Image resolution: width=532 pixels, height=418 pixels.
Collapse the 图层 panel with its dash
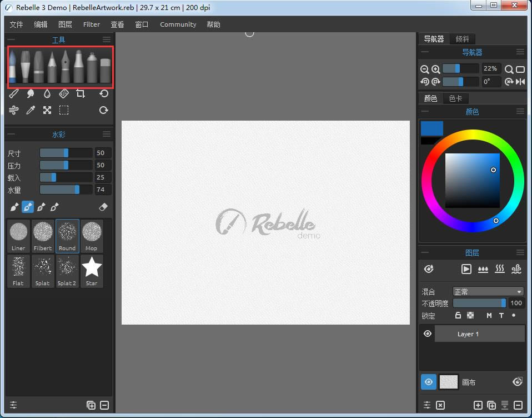coord(424,252)
